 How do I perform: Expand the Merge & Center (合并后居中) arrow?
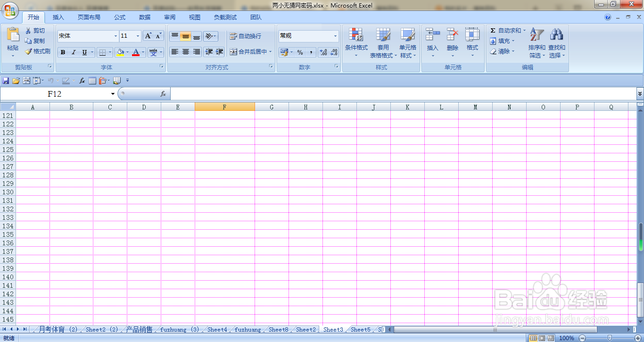(x=271, y=52)
